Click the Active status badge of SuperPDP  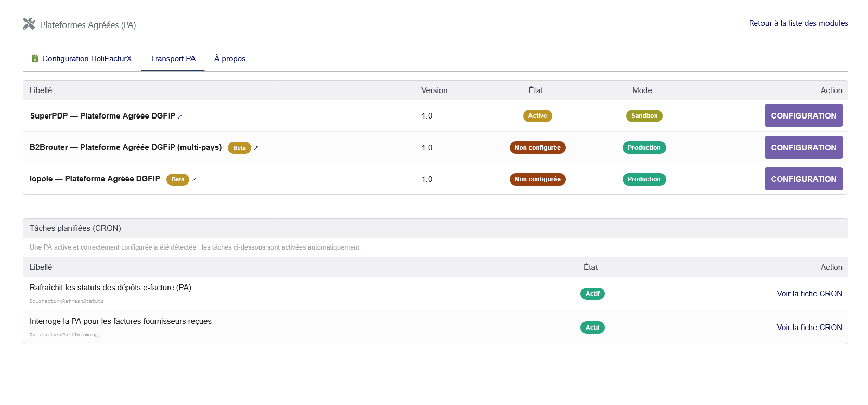(x=537, y=116)
